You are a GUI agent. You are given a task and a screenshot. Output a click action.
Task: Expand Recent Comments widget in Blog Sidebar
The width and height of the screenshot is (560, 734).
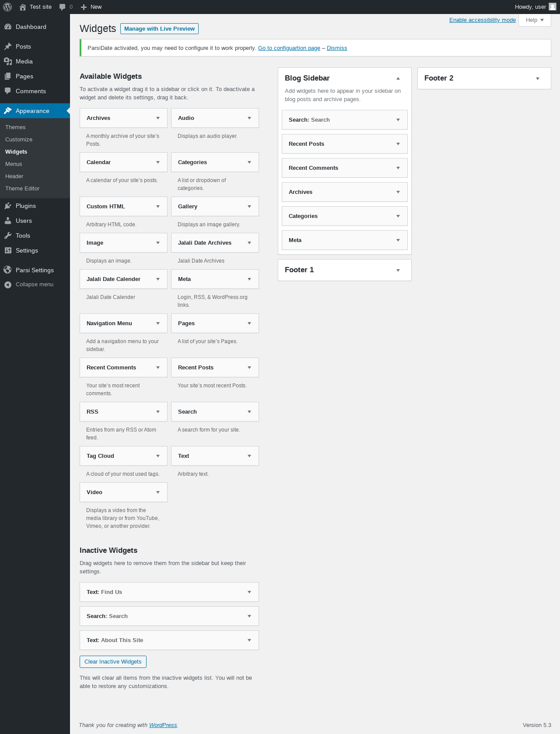398,168
